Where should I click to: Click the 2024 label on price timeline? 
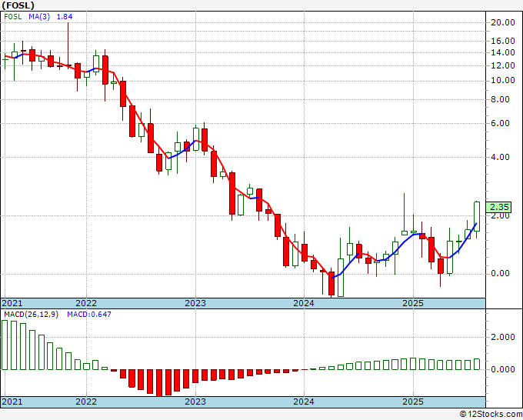[304, 303]
